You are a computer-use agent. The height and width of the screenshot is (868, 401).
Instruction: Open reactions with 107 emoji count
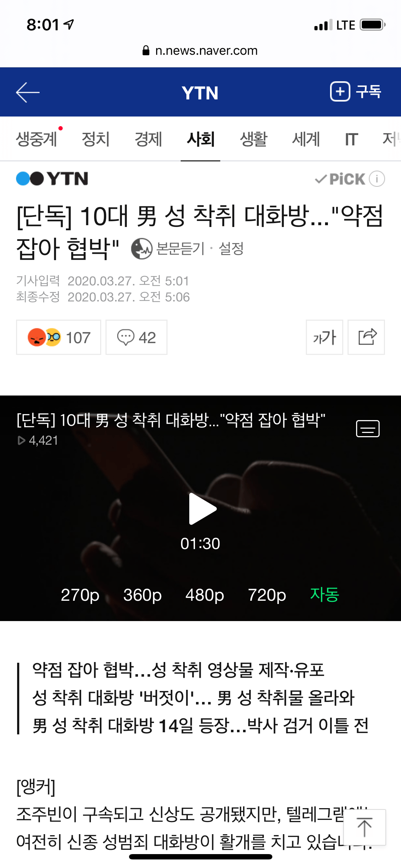click(58, 337)
